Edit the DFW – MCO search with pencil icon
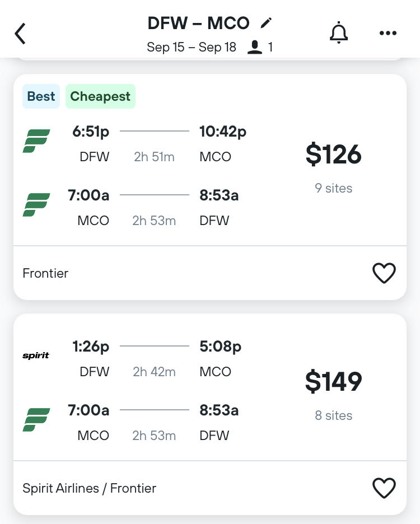The height and width of the screenshot is (524, 420). click(x=266, y=23)
